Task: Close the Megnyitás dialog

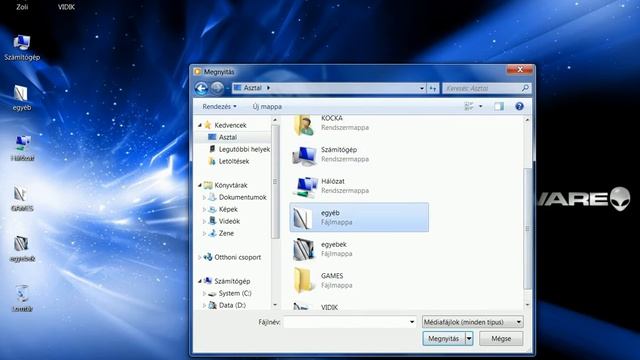Action: tap(520, 70)
